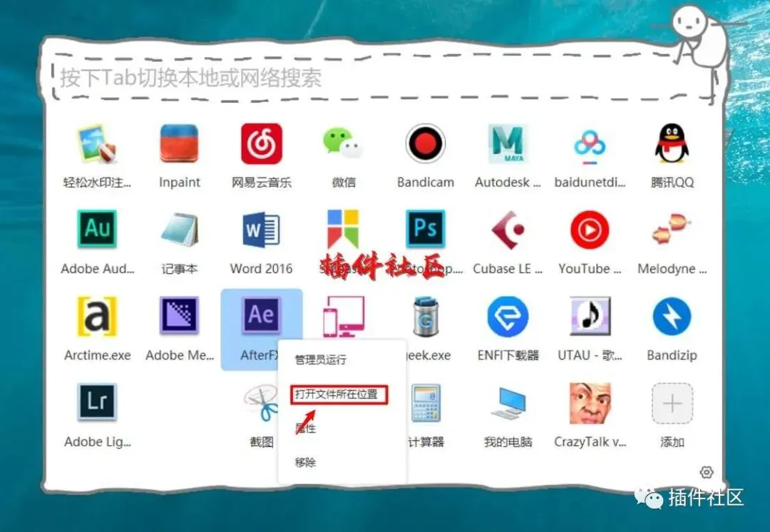Open Autodesk Maya icon

tap(508, 144)
